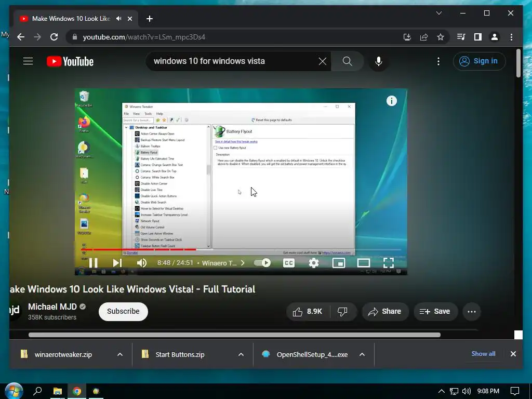Subscribe to Michael MJD
This screenshot has height=399, width=532.
[x=123, y=312]
